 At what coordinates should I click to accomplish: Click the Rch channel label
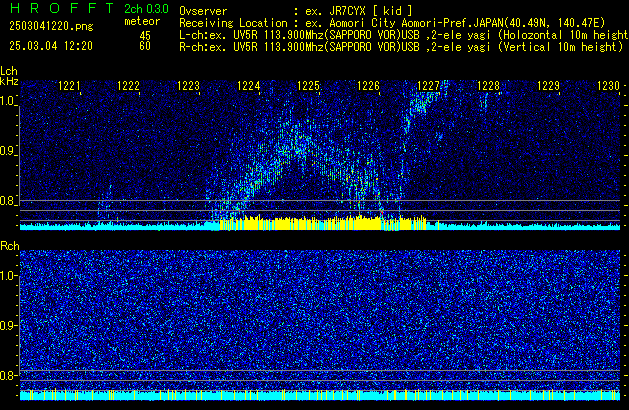[x=10, y=246]
